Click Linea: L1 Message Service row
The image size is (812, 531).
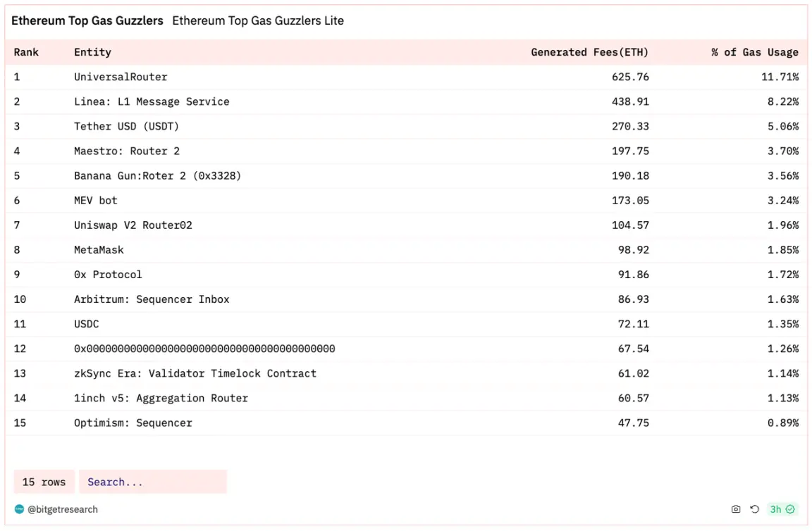click(152, 101)
